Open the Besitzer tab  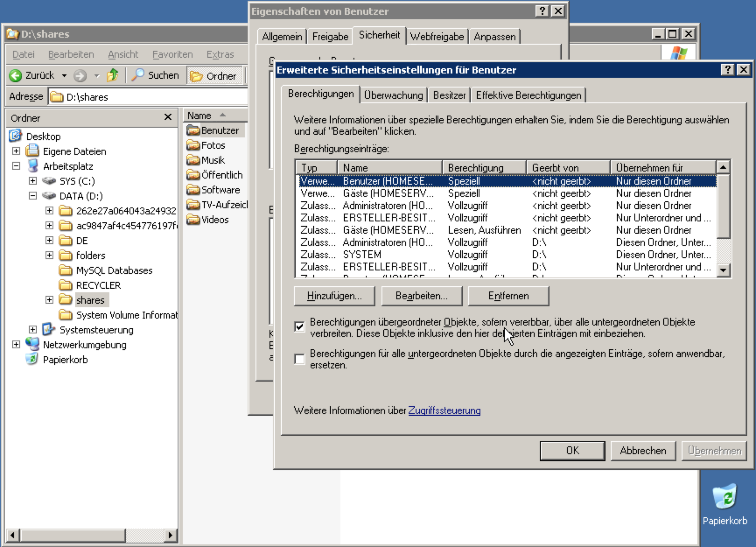pos(449,95)
